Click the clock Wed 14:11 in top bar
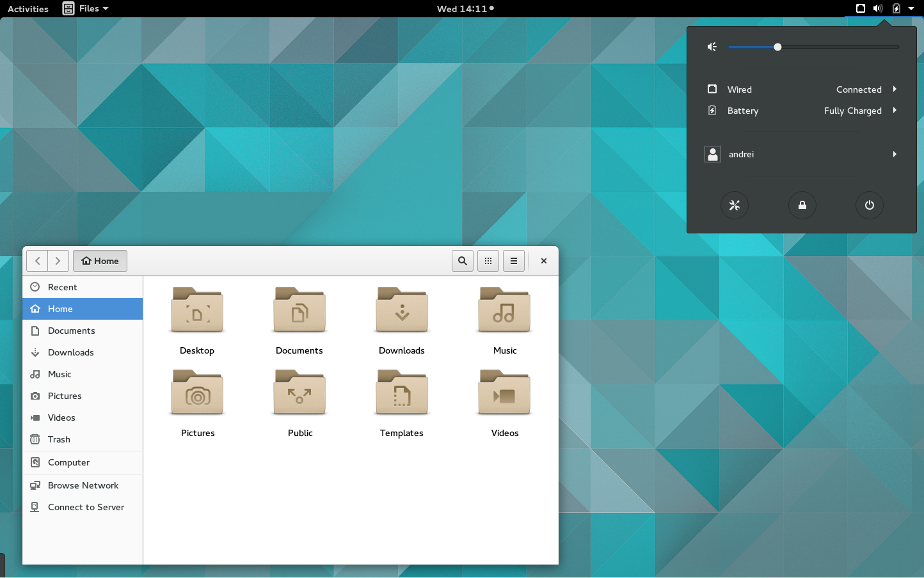Screen dimensions: 924x578 click(465, 9)
